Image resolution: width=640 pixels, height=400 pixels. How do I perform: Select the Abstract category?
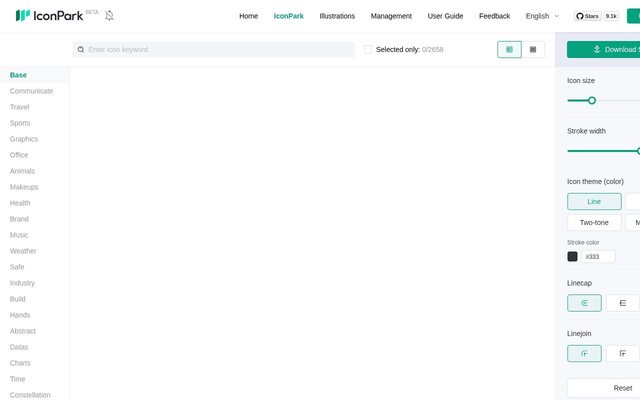click(23, 331)
